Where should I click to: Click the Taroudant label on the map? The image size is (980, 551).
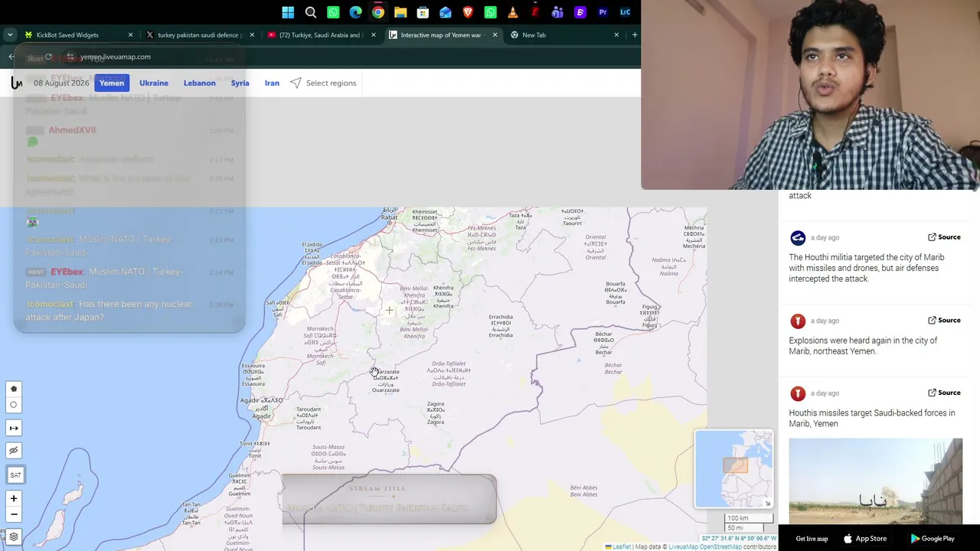point(309,418)
